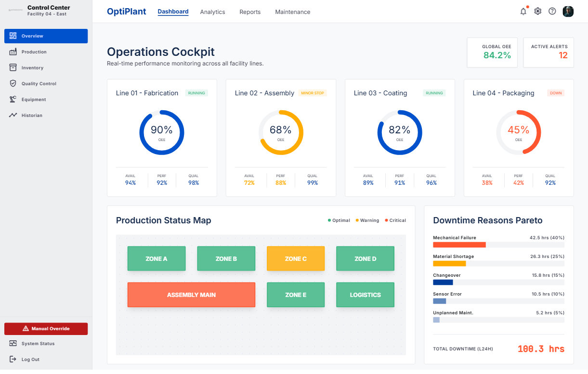The image size is (588, 374).
Task: Click the Overview dashboard icon in sidebar
Action: (x=13, y=36)
